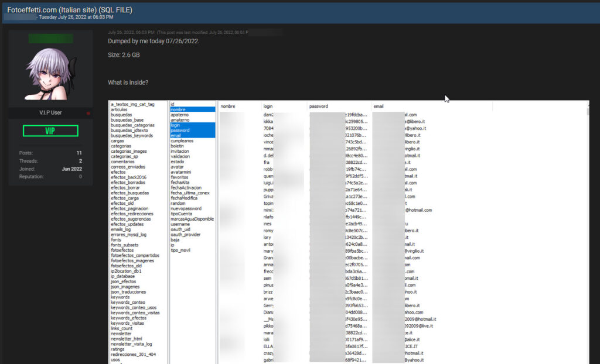Select the highlighted "nombre" field in column list
600x364 pixels.
pyautogui.click(x=178, y=109)
